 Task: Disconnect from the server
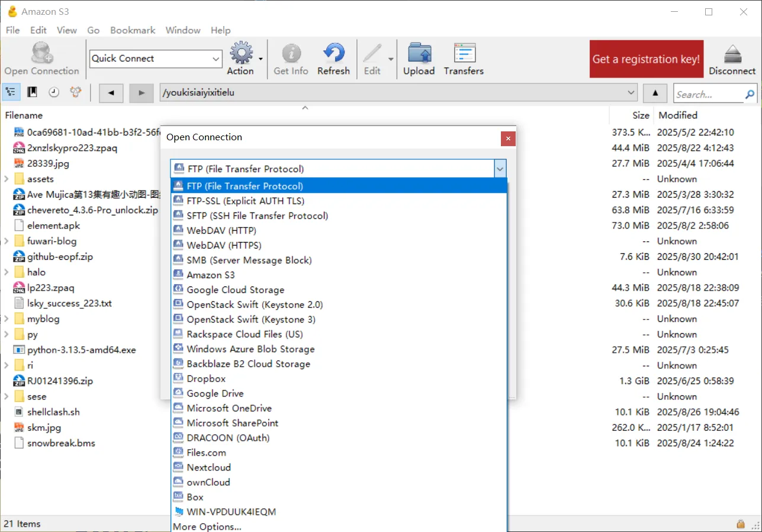[x=732, y=59]
